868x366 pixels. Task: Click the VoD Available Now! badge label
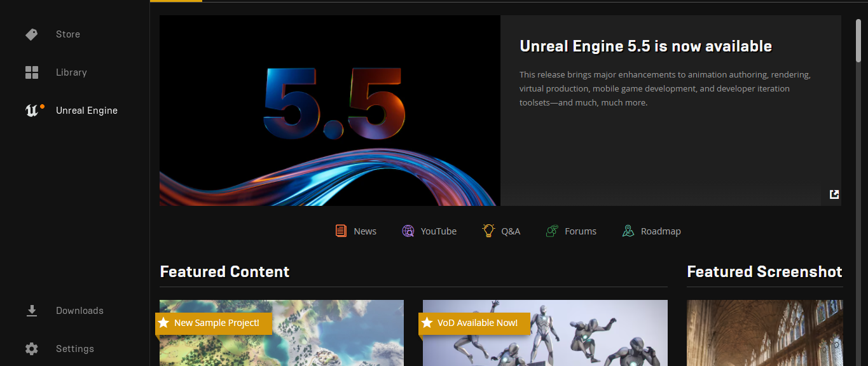478,323
